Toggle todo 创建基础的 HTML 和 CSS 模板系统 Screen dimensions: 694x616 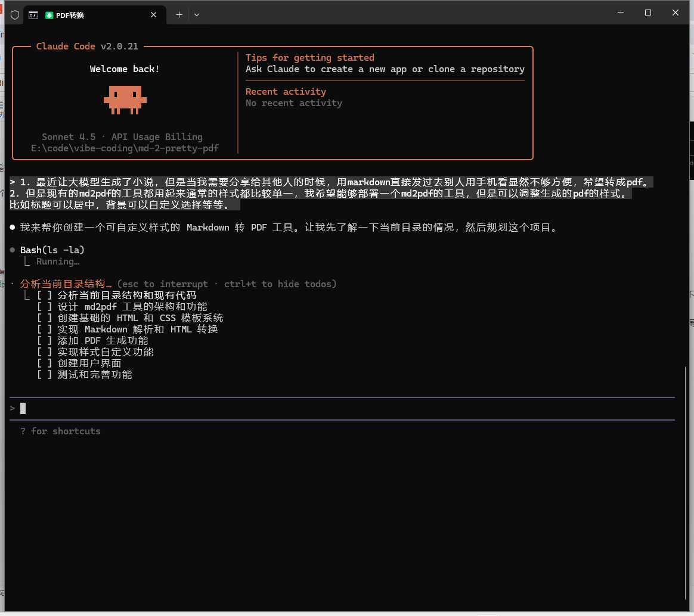click(x=44, y=318)
